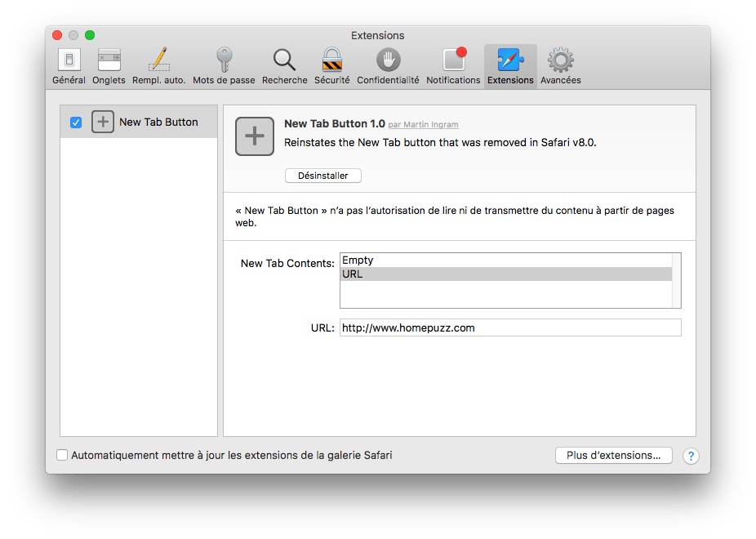The width and height of the screenshot is (756, 539).
Task: Click the URL field with http://www.homepuzz.com
Action: click(x=510, y=327)
